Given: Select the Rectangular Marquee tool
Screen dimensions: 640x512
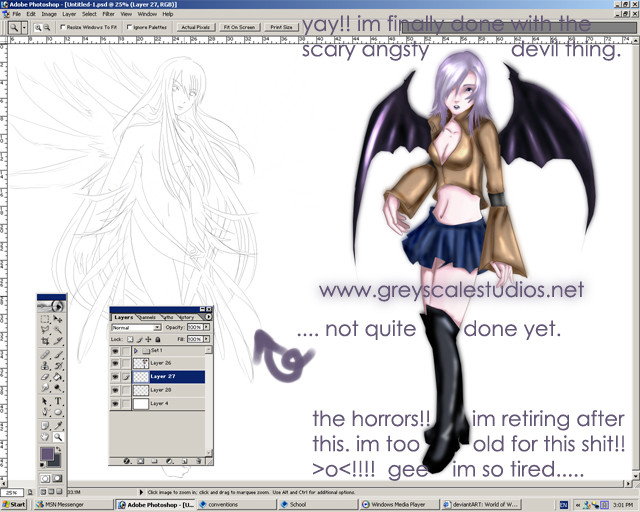Looking at the screenshot, I should tap(45, 319).
